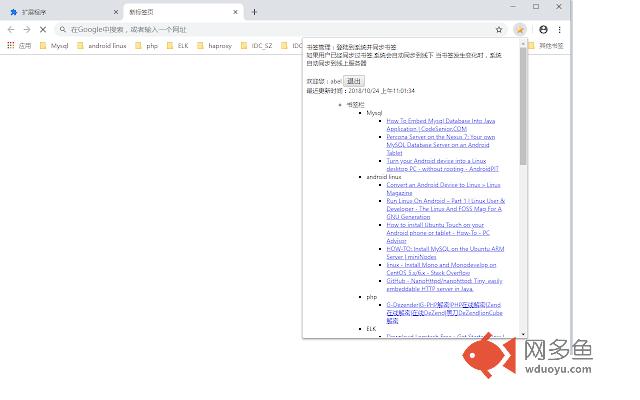Open 'linux - Install Mono and Monodevelop' link
The width and height of the screenshot is (640, 400).
point(441,269)
